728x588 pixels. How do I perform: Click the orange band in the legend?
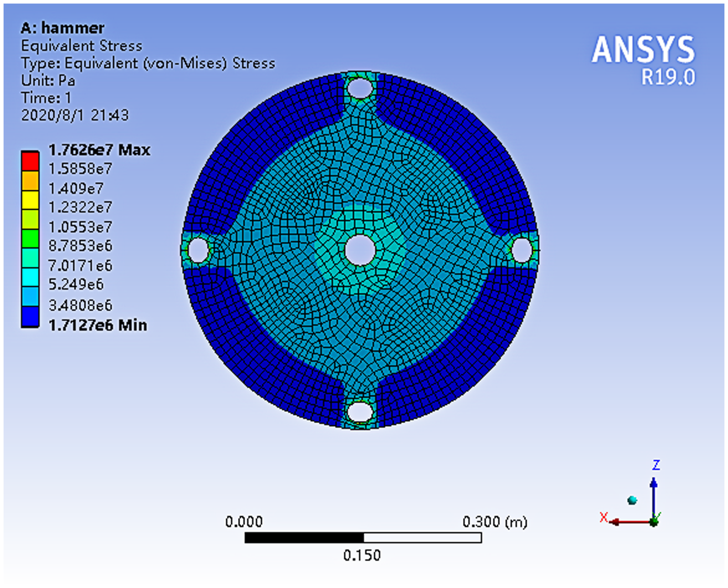30,181
